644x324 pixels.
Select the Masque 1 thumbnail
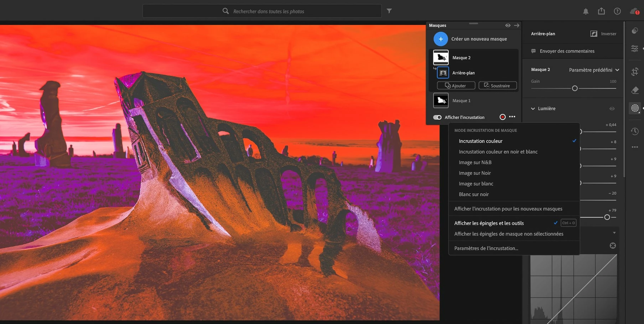pos(441,101)
